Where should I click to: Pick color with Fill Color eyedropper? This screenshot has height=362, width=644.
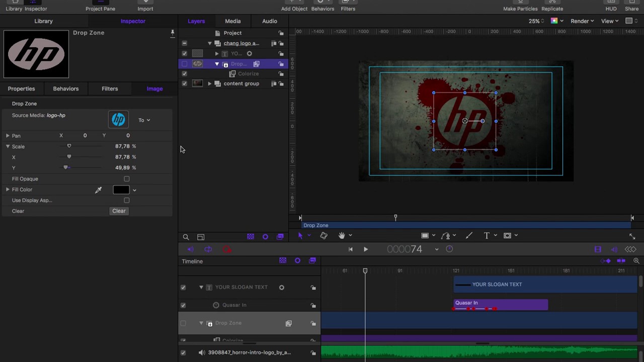[98, 190]
